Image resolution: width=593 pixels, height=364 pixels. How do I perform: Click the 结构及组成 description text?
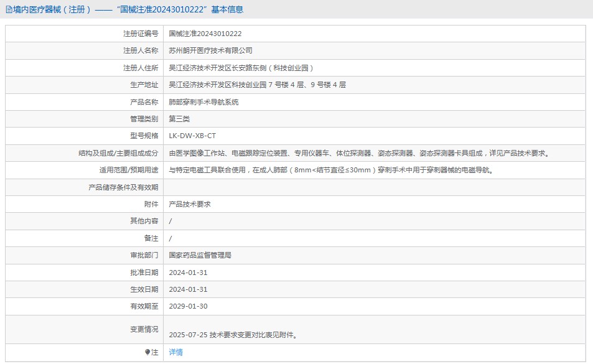360,153
